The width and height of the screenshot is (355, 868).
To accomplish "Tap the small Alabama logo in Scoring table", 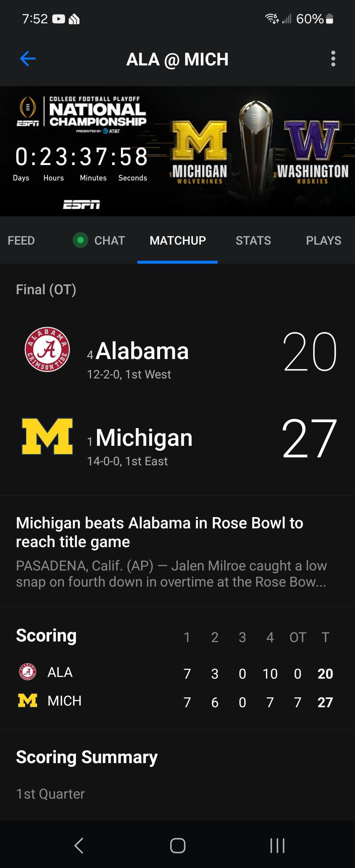I will [28, 672].
